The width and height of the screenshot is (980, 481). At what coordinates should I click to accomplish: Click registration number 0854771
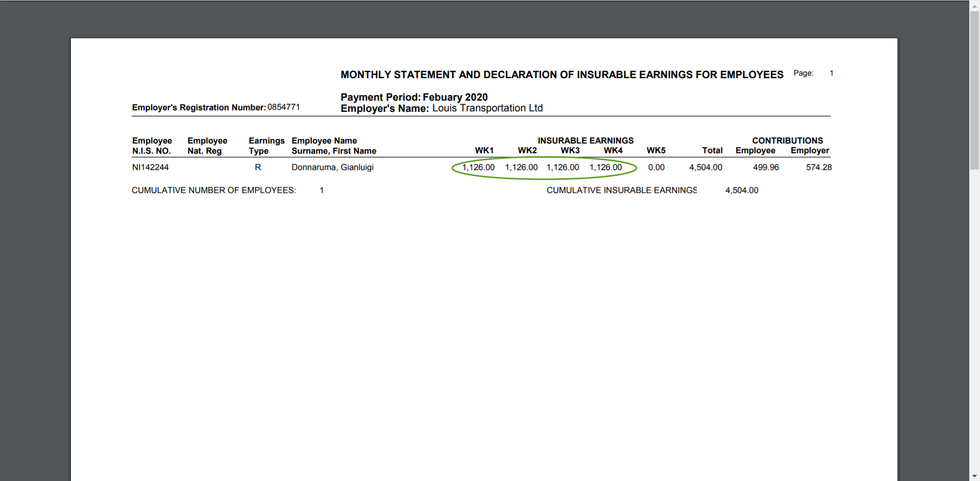(x=284, y=107)
